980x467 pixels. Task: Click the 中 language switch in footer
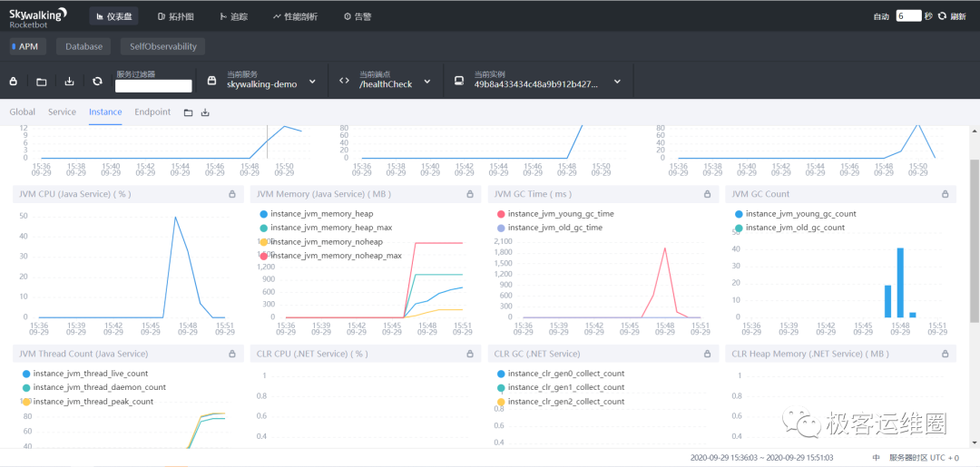877,458
